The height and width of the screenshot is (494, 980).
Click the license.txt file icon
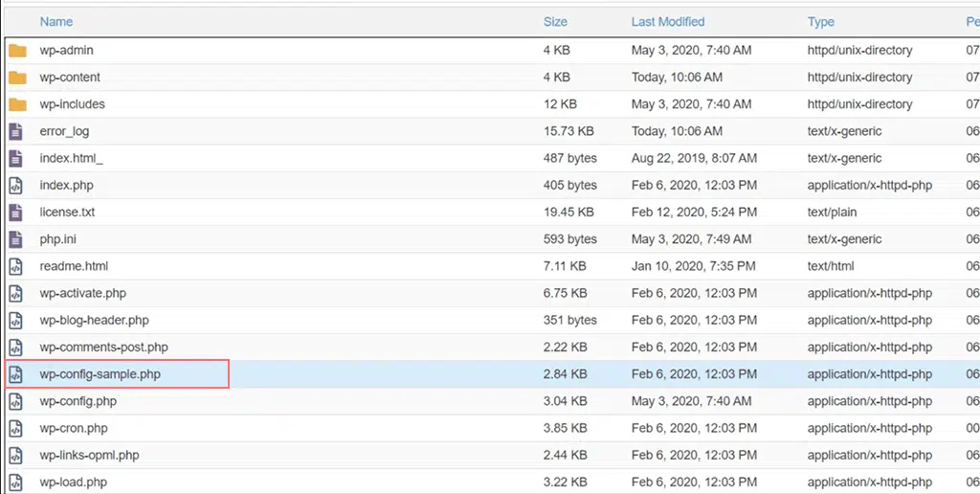pos(15,212)
